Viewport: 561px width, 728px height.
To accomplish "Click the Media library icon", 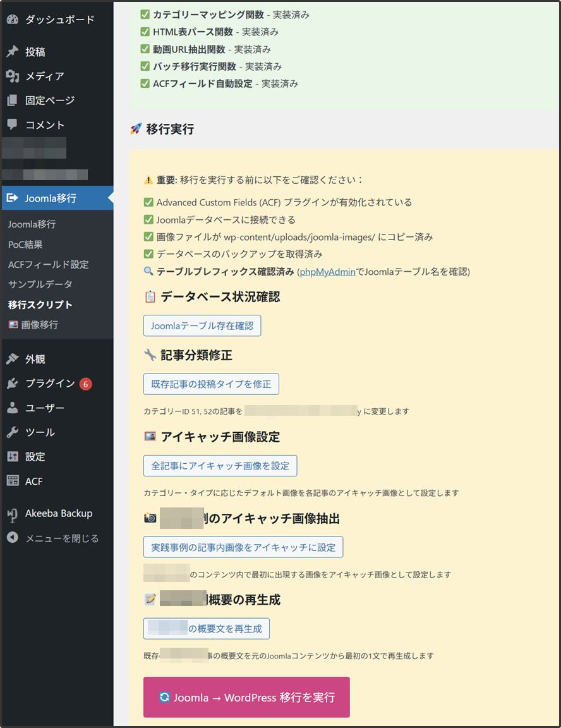I will [13, 76].
